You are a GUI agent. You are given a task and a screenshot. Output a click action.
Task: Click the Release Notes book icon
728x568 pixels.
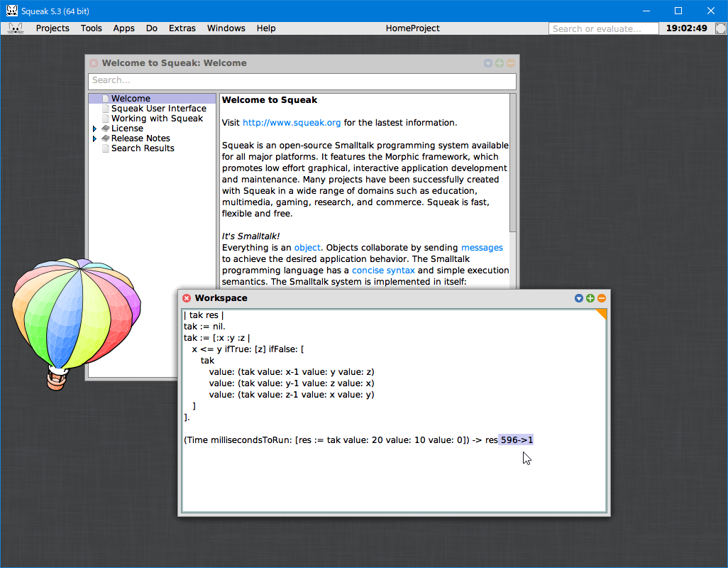coord(106,138)
